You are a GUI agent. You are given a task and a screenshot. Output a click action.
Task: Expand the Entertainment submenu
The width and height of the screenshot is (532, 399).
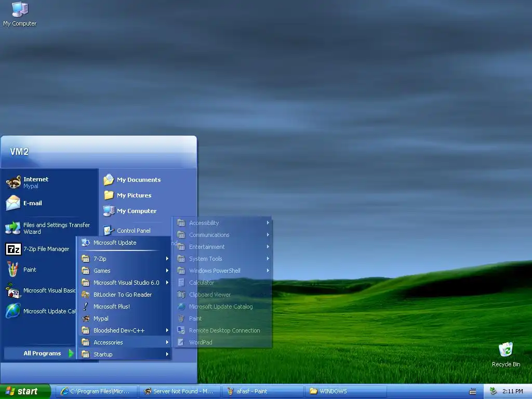click(x=223, y=247)
